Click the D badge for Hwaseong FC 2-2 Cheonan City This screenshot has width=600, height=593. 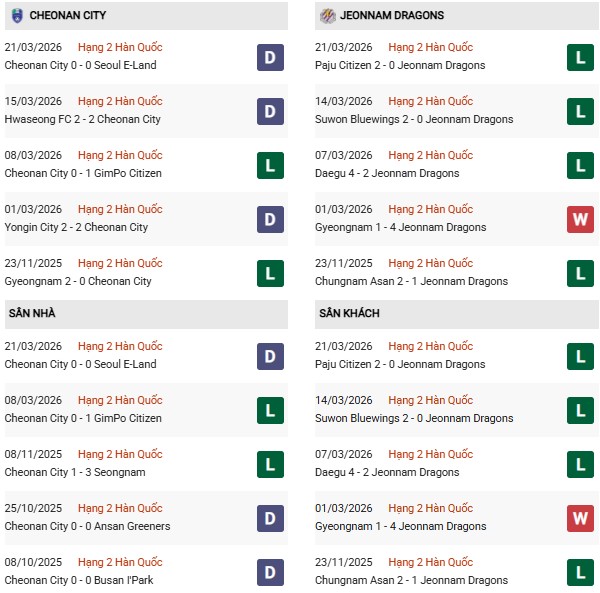270,111
